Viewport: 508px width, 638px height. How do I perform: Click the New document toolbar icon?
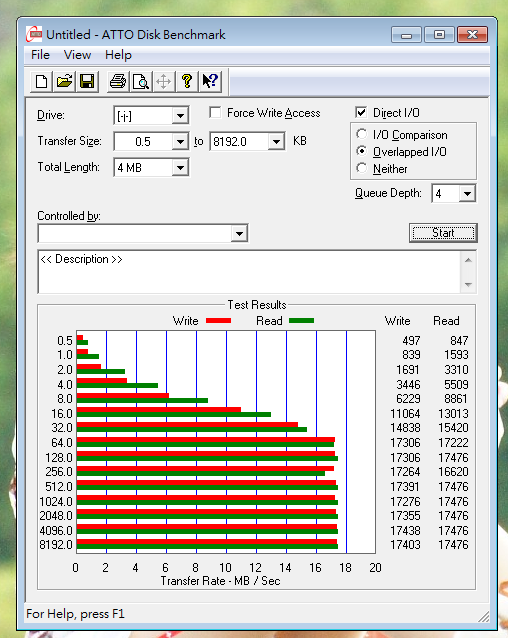(41, 81)
